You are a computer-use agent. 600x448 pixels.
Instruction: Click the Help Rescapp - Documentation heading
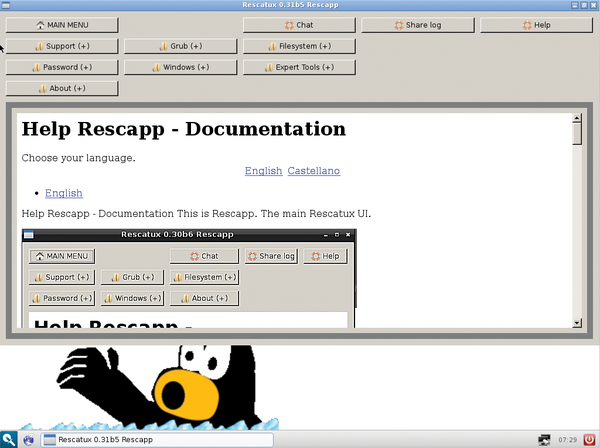pyautogui.click(x=184, y=129)
